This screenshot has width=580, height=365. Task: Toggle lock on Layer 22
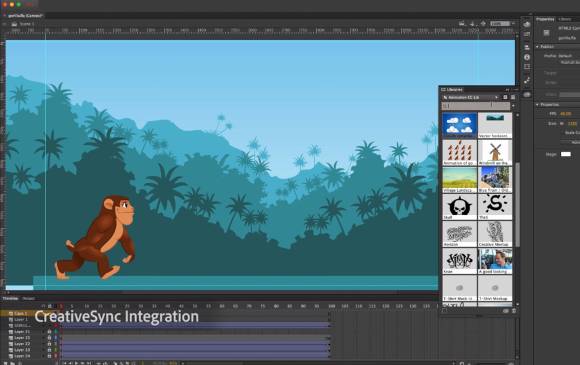coord(49,344)
